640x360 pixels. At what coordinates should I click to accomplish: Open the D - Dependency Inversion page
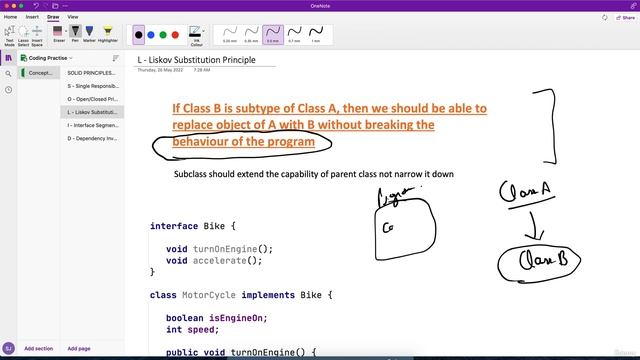click(92, 138)
